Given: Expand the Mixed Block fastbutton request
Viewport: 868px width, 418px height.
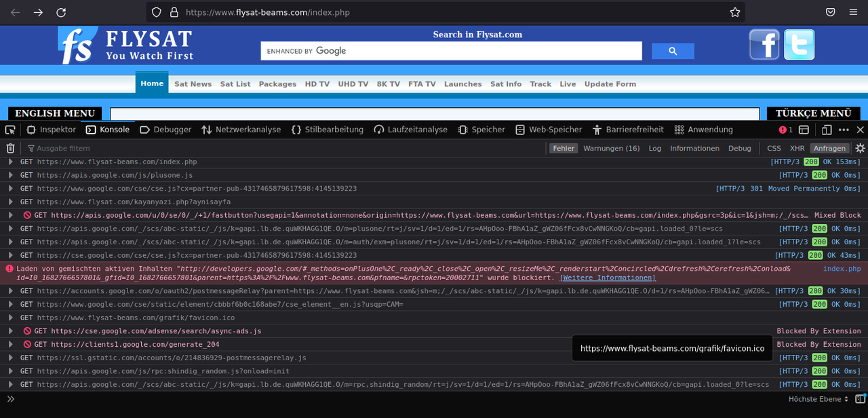Looking at the screenshot, I should click(10, 215).
